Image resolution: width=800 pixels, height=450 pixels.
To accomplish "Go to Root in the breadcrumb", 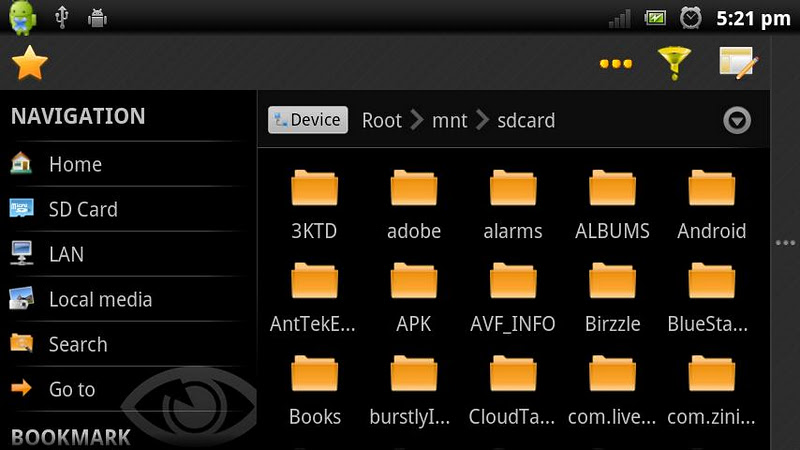I will (381, 121).
